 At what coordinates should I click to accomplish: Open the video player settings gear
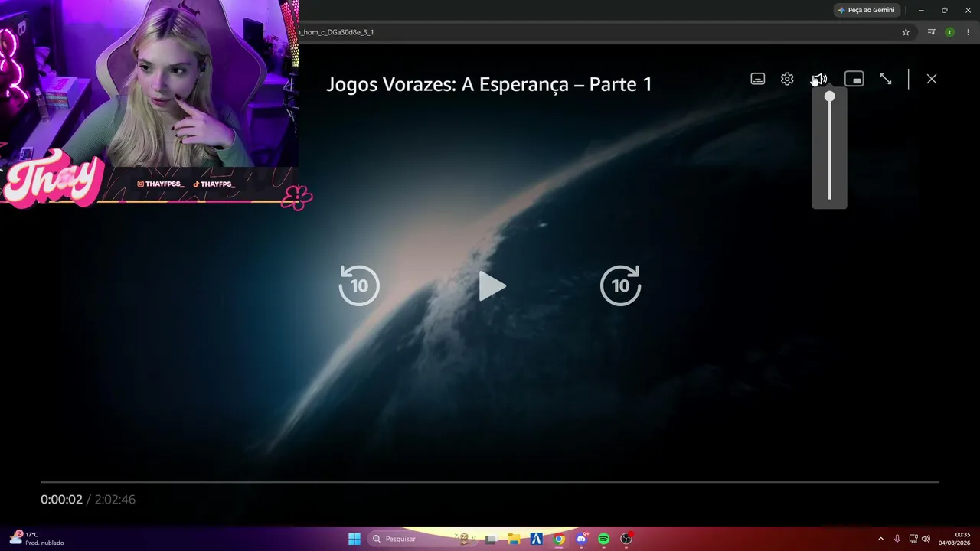(787, 79)
